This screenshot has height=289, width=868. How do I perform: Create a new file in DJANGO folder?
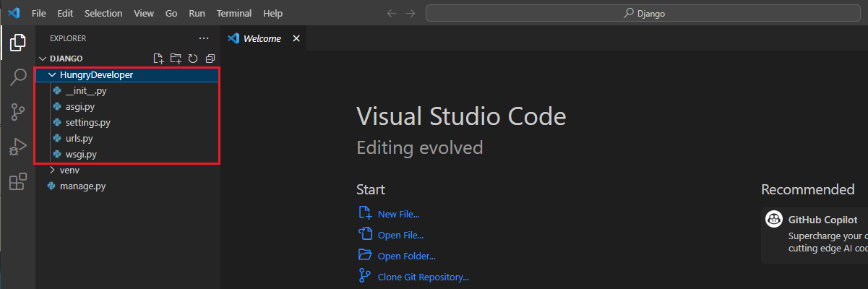[159, 59]
